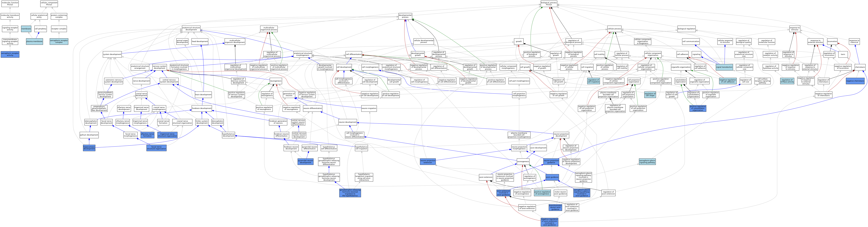Select the 'anatomical structure development' node
This screenshot has height=227, width=868.
coord(191,29)
